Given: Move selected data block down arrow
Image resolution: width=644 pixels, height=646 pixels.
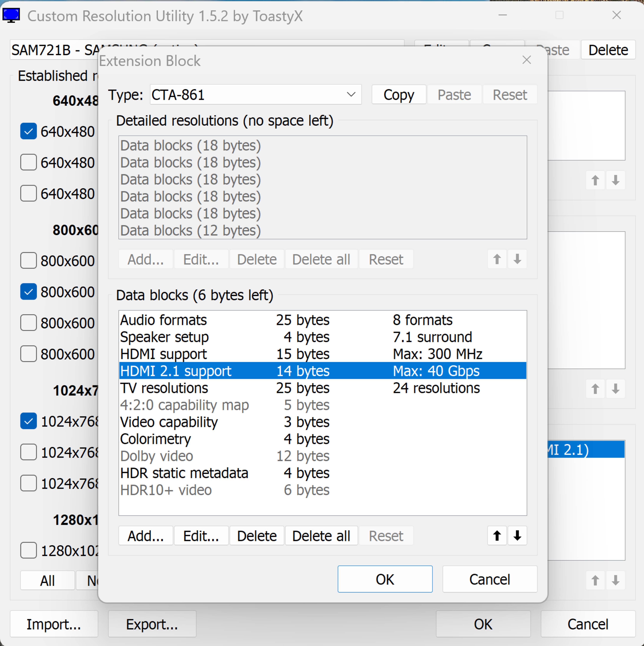Looking at the screenshot, I should coord(517,536).
